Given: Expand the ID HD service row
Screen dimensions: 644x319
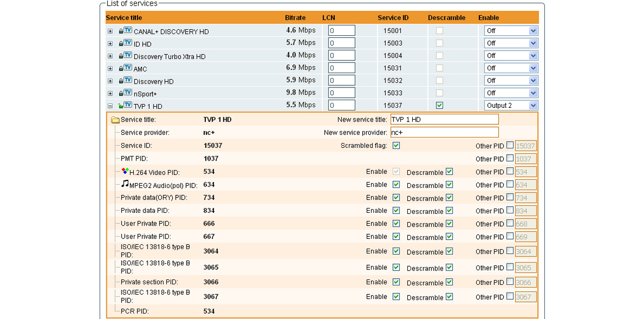Looking at the screenshot, I should [110, 43].
